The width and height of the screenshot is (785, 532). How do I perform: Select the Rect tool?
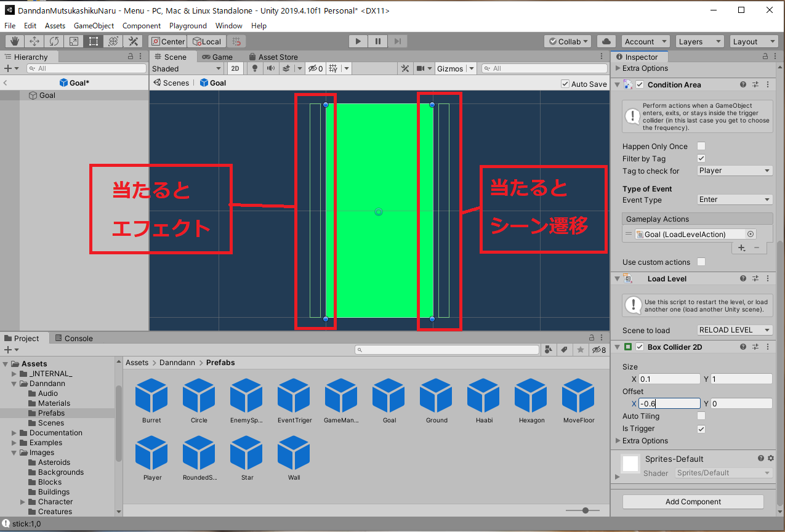click(94, 41)
